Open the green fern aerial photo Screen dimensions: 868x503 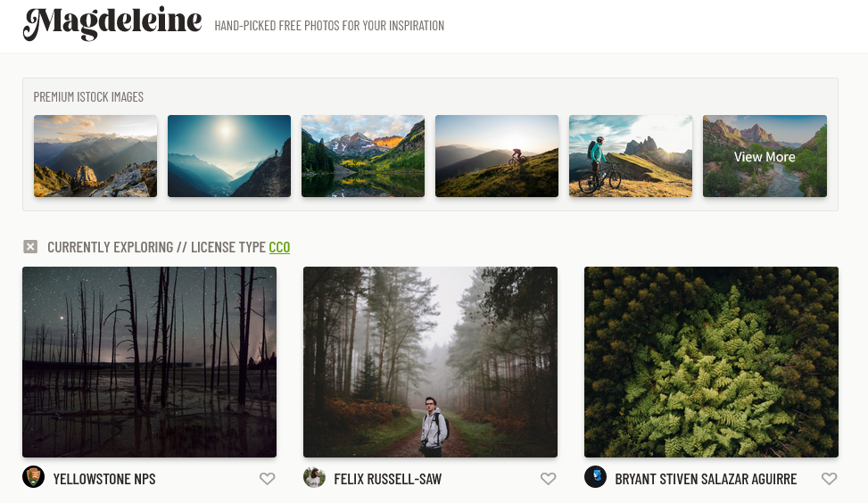711,362
